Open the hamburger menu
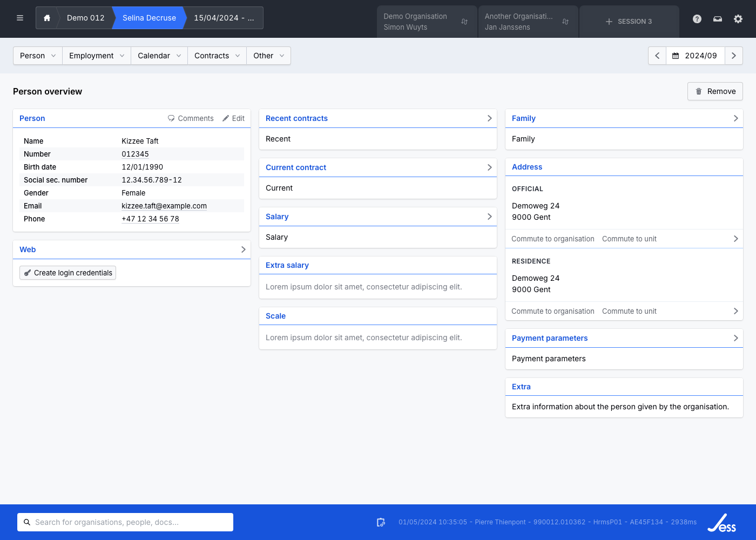The height and width of the screenshot is (540, 756). click(x=20, y=18)
